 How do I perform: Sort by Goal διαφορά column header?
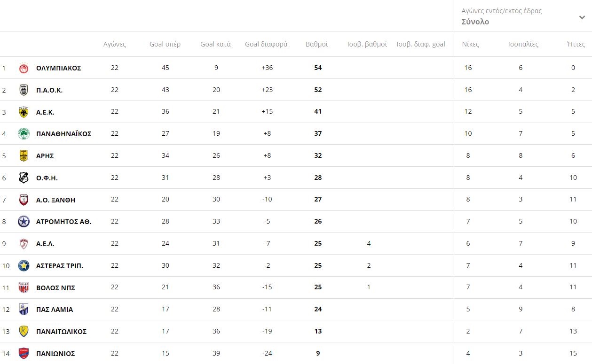tap(266, 44)
